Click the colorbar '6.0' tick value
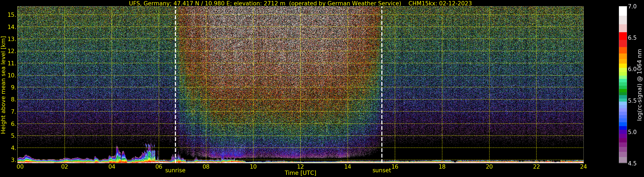Viewport: 644px width, 177px height. (x=632, y=69)
